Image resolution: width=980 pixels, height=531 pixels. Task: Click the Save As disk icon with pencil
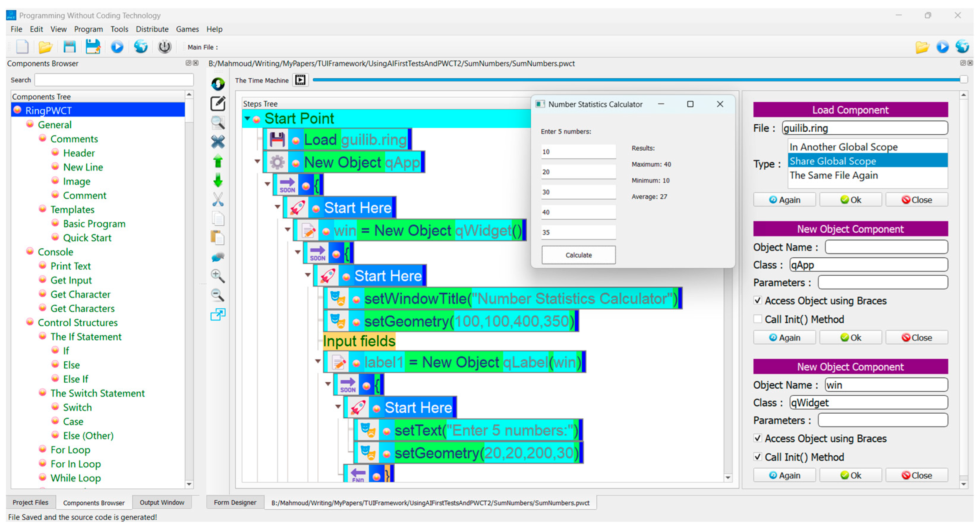coord(92,47)
